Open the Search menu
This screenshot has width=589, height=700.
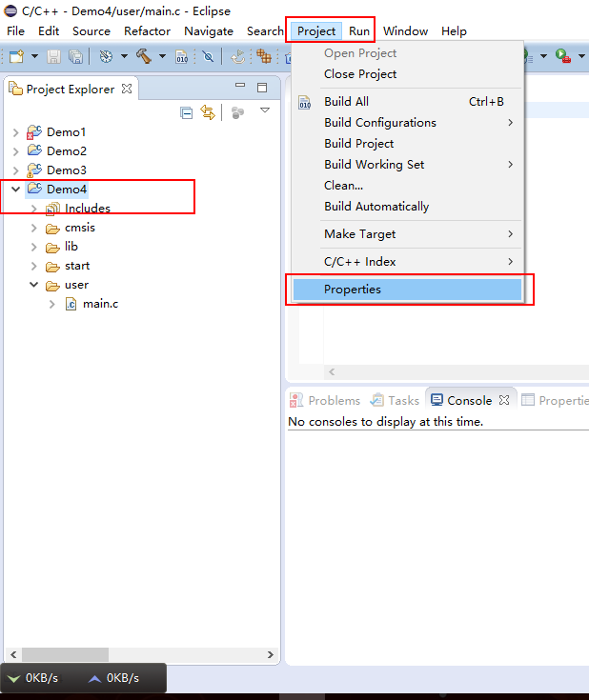(x=265, y=31)
